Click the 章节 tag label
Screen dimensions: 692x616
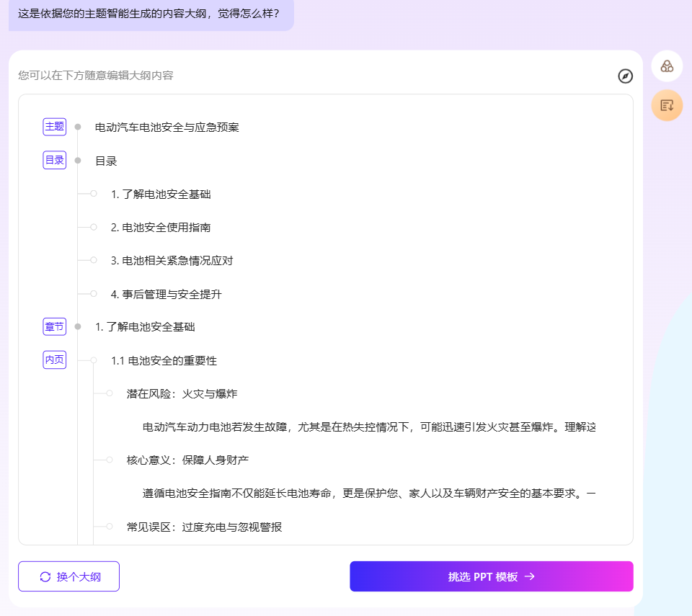[55, 326]
